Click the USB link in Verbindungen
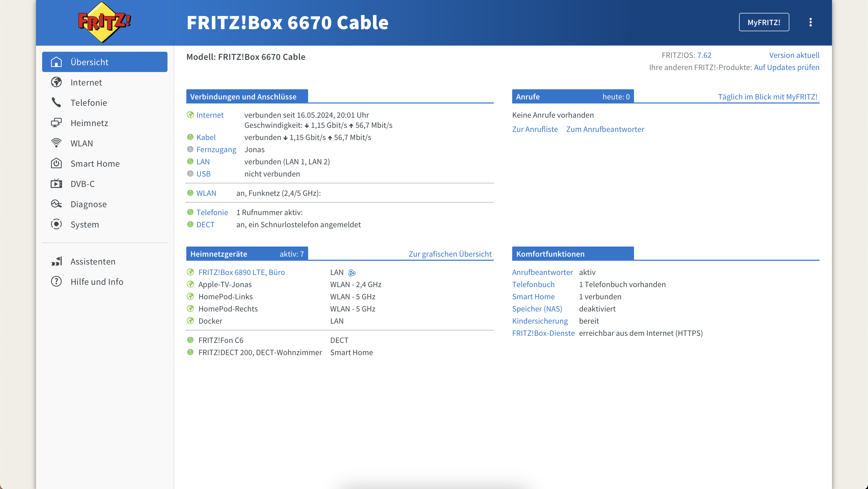Viewport: 868px width, 489px height. coord(203,173)
